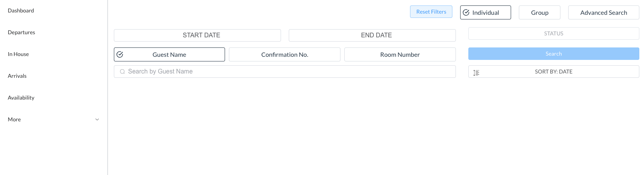
Task: Click the sort icon beside Sort By
Action: [476, 72]
